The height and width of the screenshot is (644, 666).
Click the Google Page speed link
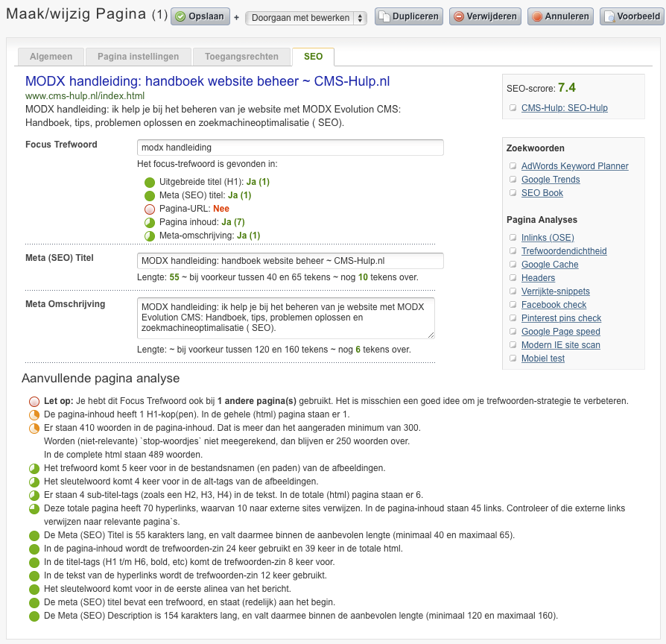point(560,332)
